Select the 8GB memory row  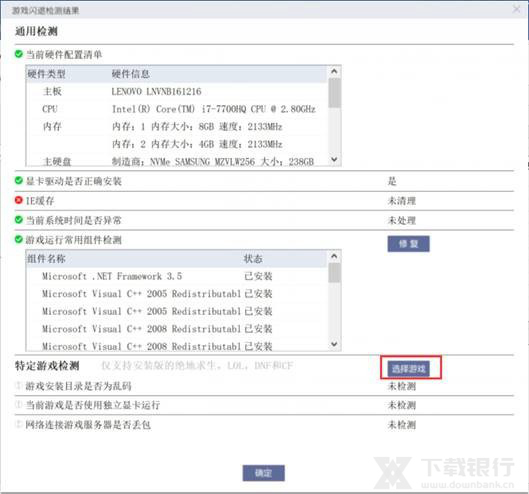[x=197, y=127]
